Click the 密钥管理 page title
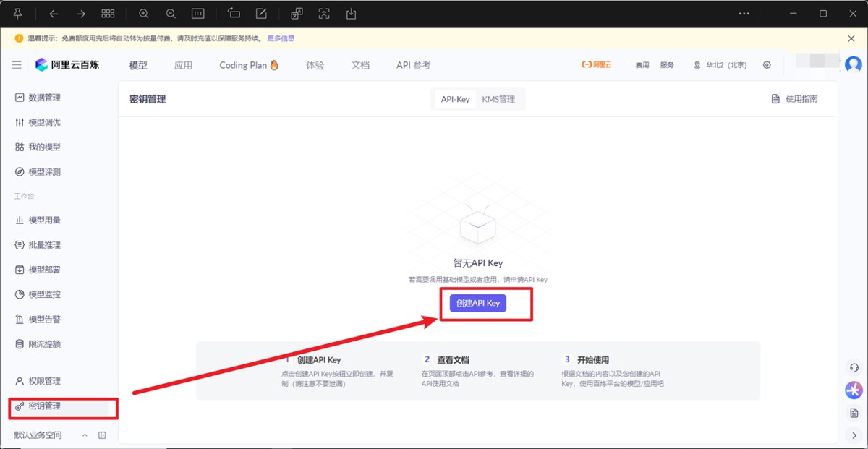This screenshot has width=868, height=449. point(148,99)
